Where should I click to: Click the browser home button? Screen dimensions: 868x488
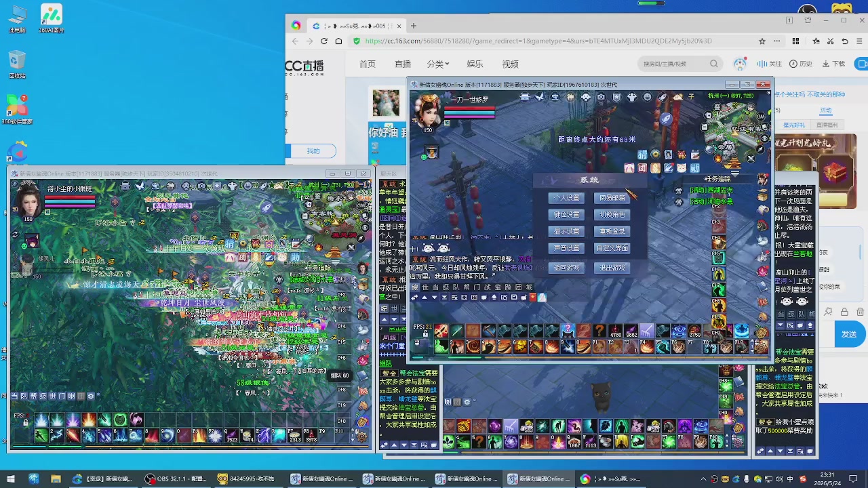[x=339, y=41]
